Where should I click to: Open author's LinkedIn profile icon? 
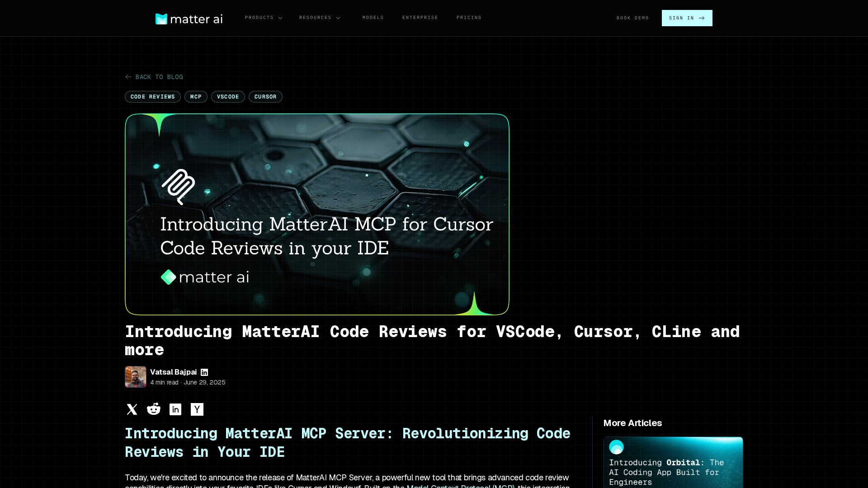click(204, 372)
